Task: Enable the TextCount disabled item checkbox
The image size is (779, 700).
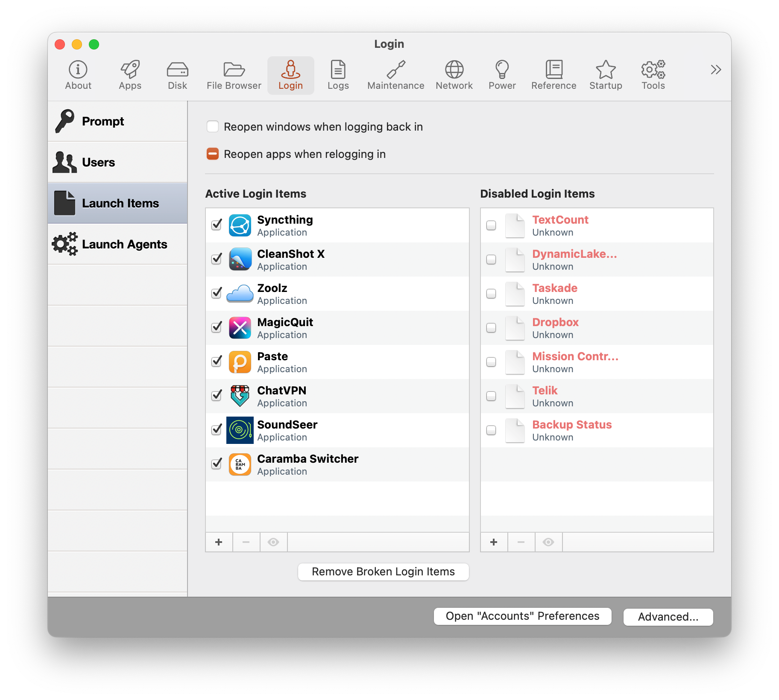Action: pyautogui.click(x=492, y=225)
